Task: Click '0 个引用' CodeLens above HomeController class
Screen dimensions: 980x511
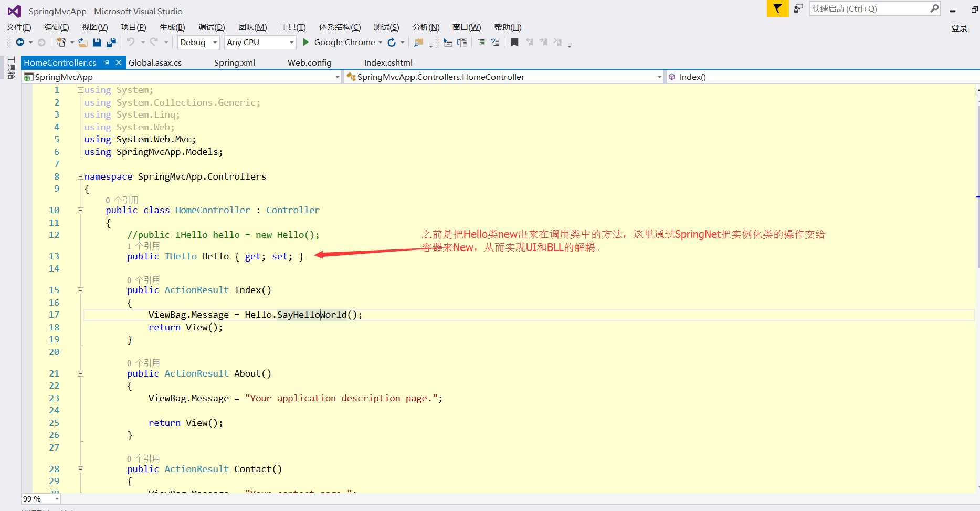Action: tap(122, 200)
